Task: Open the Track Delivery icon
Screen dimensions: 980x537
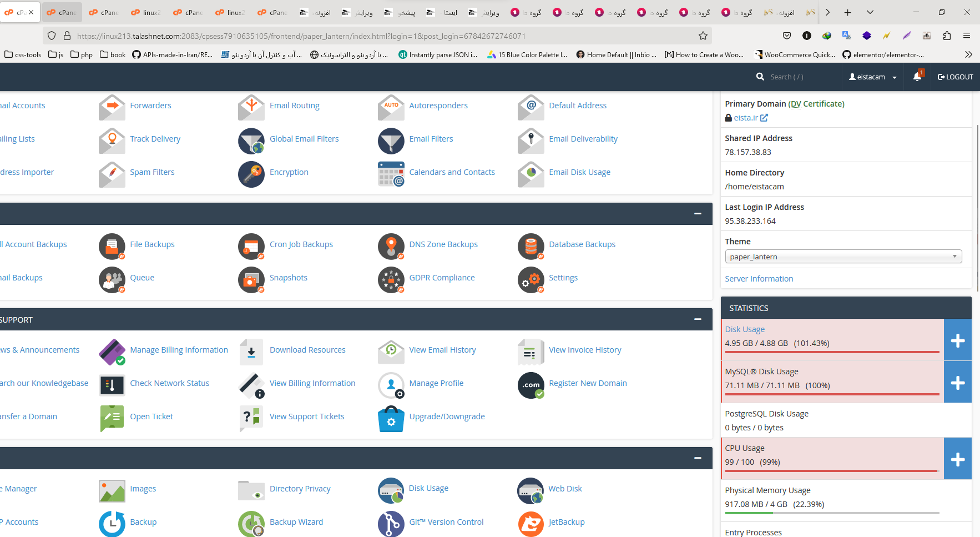Action: (112, 141)
